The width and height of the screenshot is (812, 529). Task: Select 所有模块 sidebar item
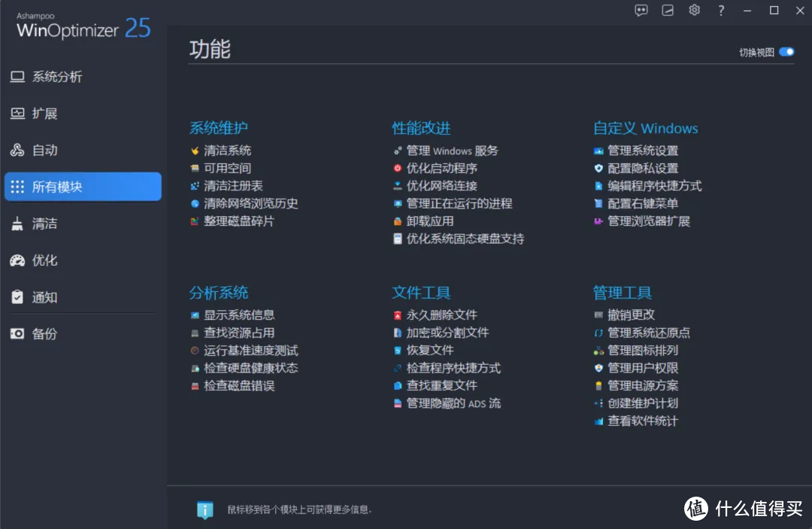pos(83,187)
